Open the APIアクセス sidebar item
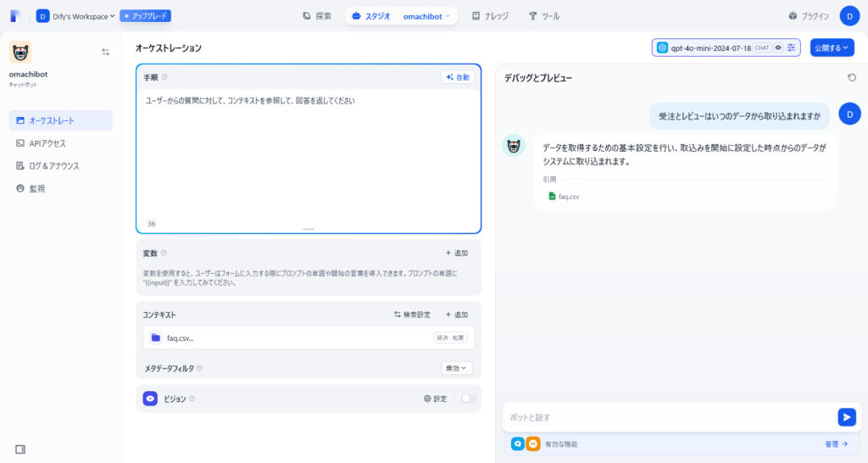The height and width of the screenshot is (463, 868). [x=47, y=143]
